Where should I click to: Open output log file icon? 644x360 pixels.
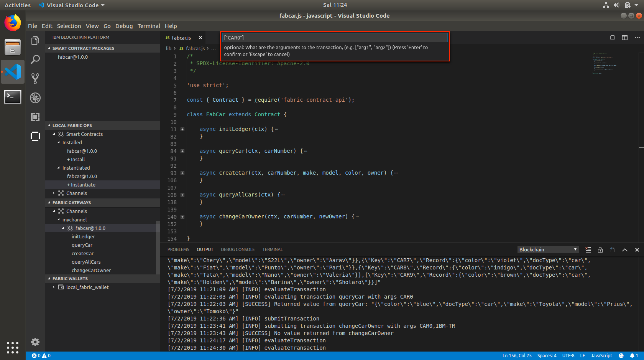tap(613, 250)
